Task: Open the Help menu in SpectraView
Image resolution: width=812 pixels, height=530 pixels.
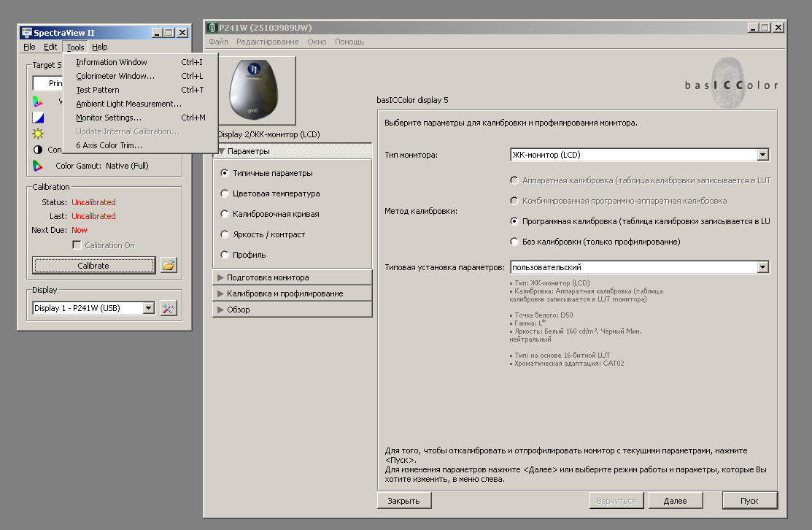Action: [x=99, y=47]
